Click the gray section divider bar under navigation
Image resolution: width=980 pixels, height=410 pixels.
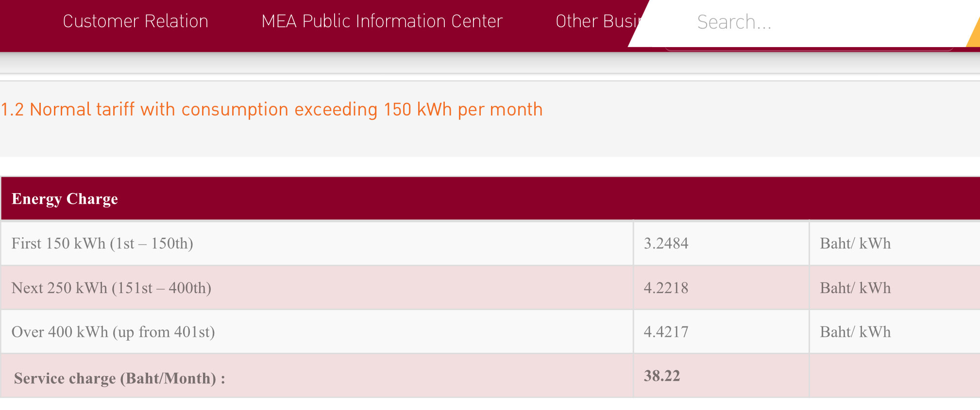click(490, 63)
